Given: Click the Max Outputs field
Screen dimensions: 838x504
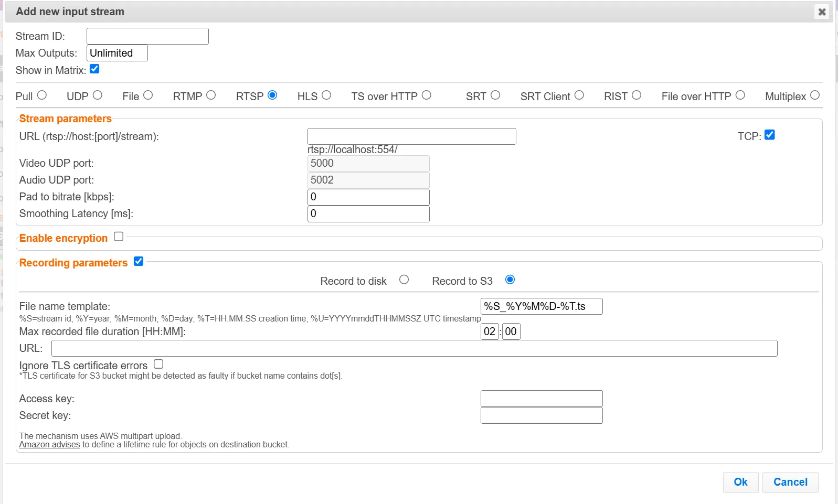Looking at the screenshot, I should [117, 53].
